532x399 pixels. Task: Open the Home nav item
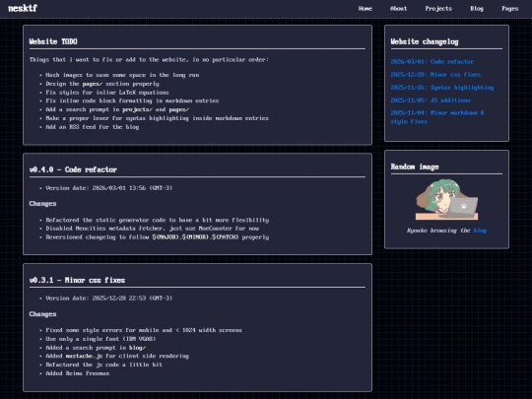[366, 9]
